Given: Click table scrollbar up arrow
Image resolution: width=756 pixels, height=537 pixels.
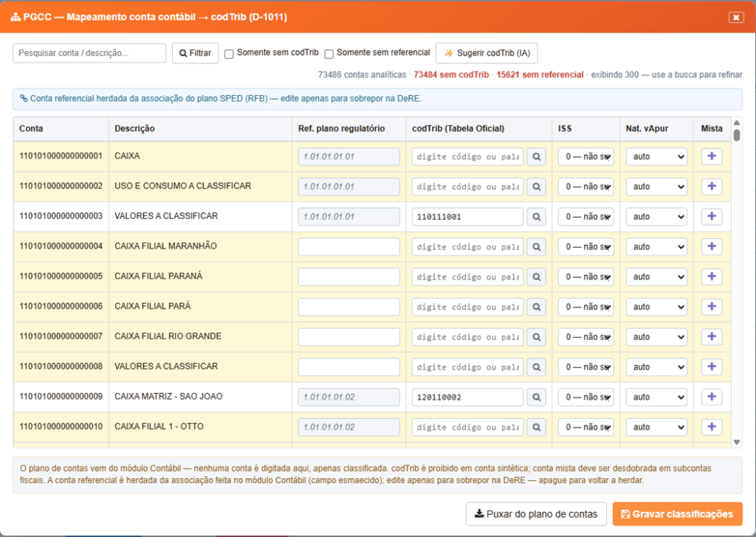Looking at the screenshot, I should pyautogui.click(x=736, y=122).
